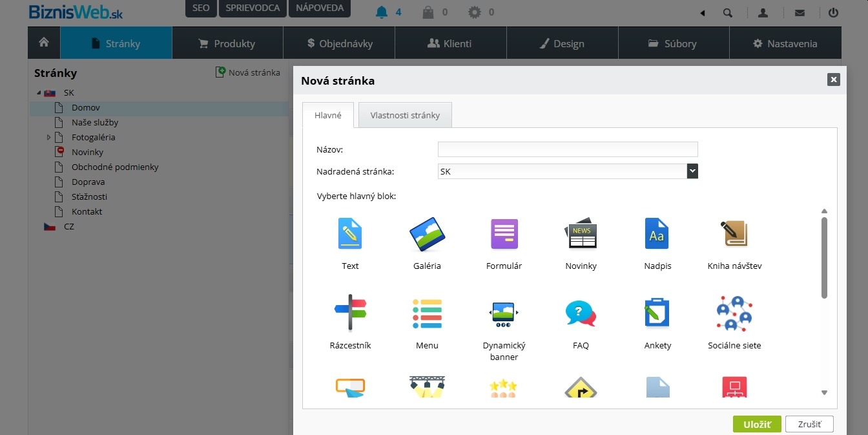Expand the Fotogaléria tree node

[x=48, y=138]
